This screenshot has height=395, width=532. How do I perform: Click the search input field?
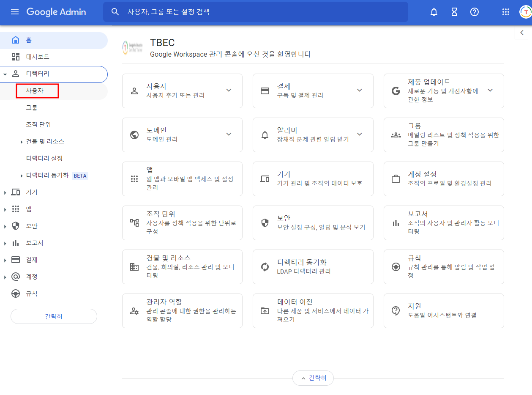pyautogui.click(x=256, y=12)
